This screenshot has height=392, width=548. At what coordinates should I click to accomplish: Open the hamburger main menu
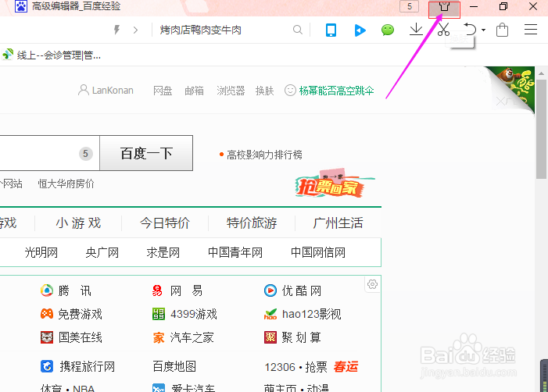531,30
